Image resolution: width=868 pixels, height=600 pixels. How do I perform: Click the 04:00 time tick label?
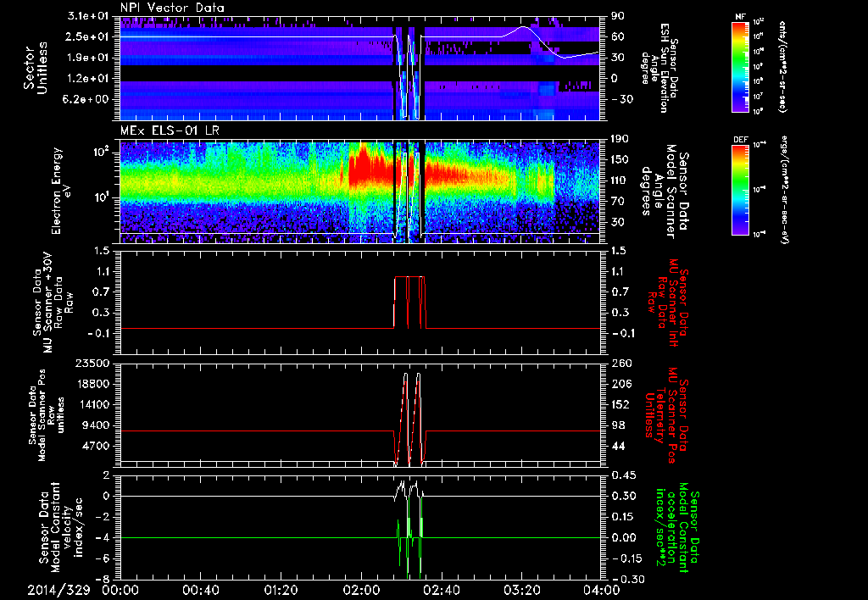(x=602, y=590)
